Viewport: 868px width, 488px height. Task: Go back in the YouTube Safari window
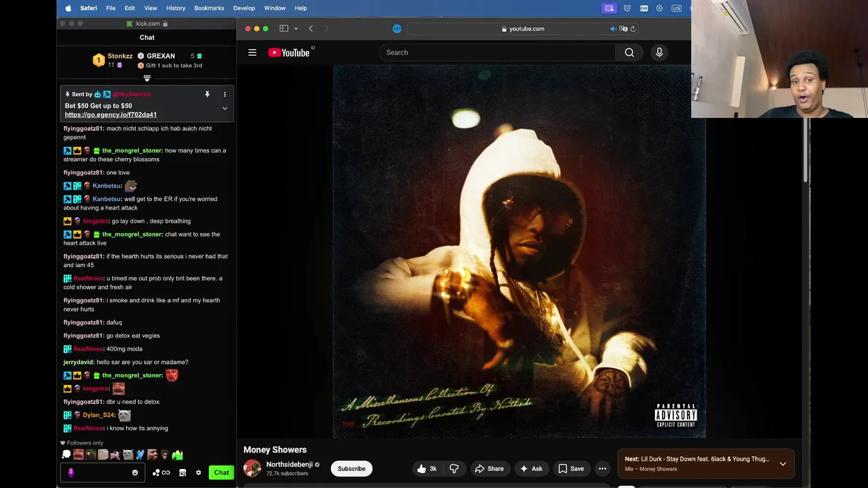point(311,28)
